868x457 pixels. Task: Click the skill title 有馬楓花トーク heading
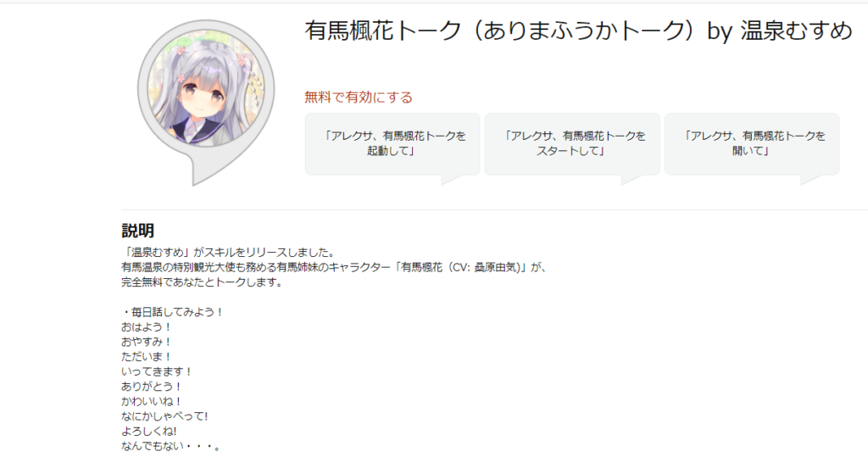[x=382, y=31]
